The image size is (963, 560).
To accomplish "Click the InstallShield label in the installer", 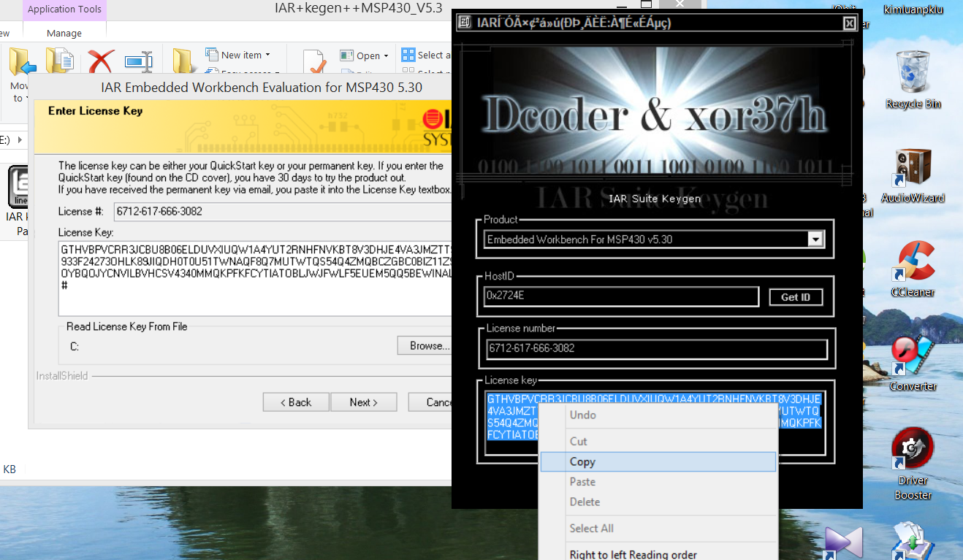I will point(62,376).
